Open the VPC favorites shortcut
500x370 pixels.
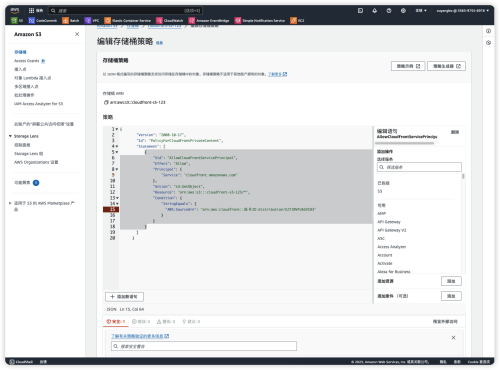click(92, 21)
